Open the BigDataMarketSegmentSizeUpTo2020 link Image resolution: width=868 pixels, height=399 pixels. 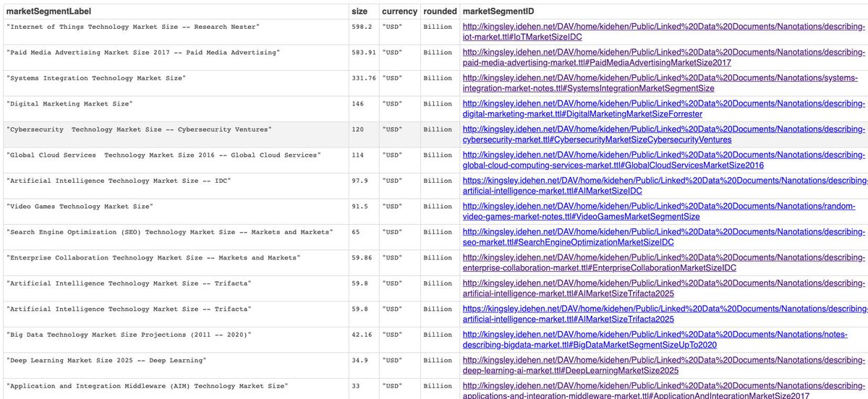click(657, 339)
